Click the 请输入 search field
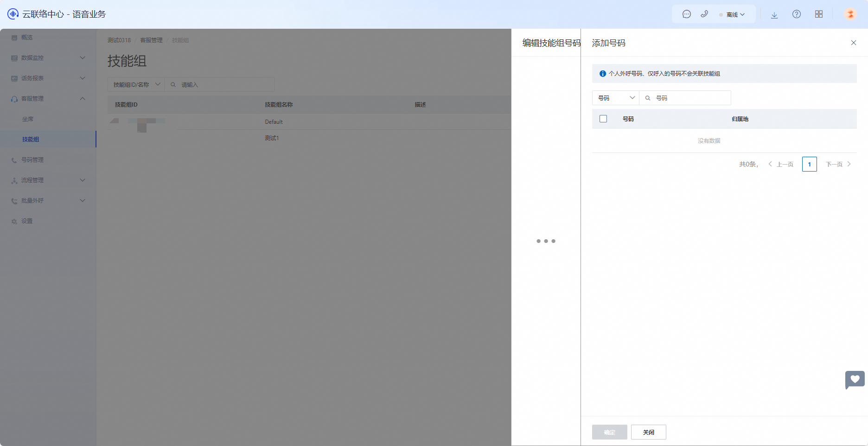868x446 pixels. tap(219, 84)
